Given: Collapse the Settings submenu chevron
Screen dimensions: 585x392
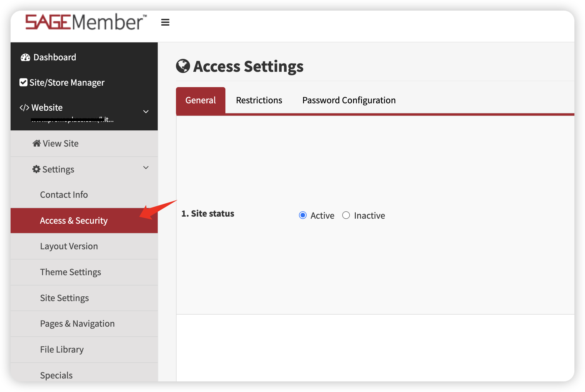Looking at the screenshot, I should pos(146,168).
